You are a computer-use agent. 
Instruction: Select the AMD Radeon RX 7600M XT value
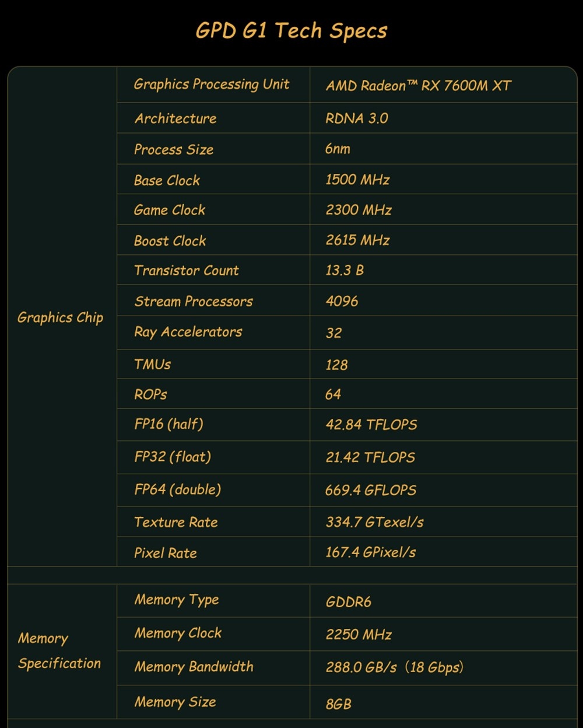tap(418, 86)
